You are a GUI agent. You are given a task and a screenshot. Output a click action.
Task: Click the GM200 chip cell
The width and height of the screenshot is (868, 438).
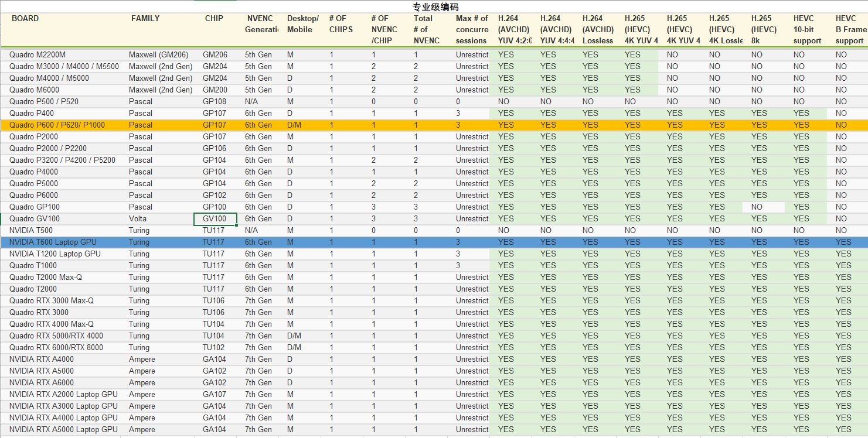[215, 90]
